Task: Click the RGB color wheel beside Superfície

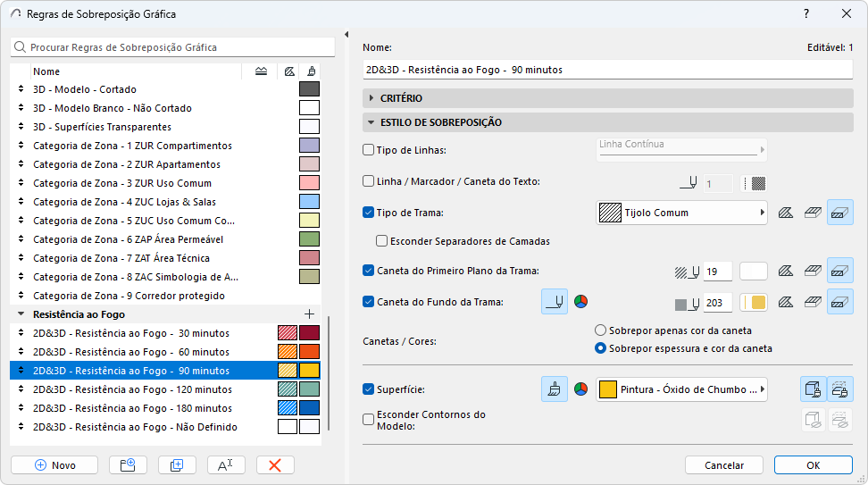Action: [x=580, y=389]
